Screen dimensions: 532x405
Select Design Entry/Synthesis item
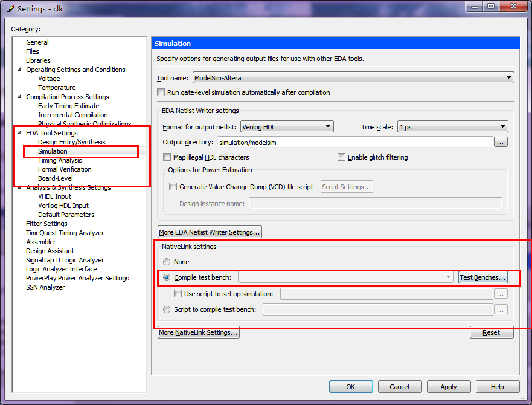coord(72,142)
